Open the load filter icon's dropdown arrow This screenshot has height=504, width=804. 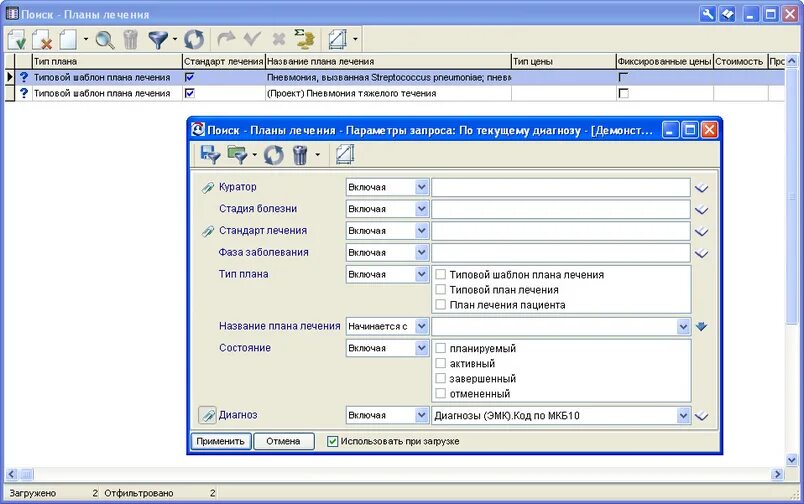[254, 154]
